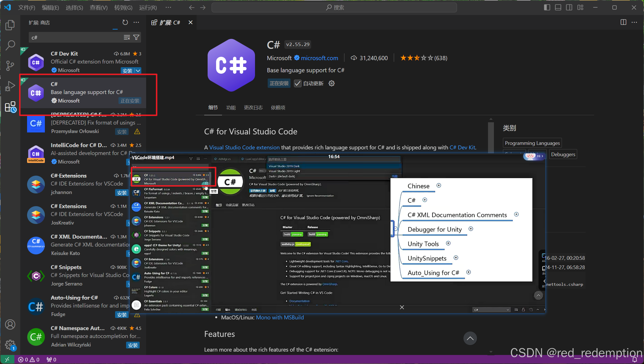Open extensions panel more actions menu

click(x=136, y=22)
